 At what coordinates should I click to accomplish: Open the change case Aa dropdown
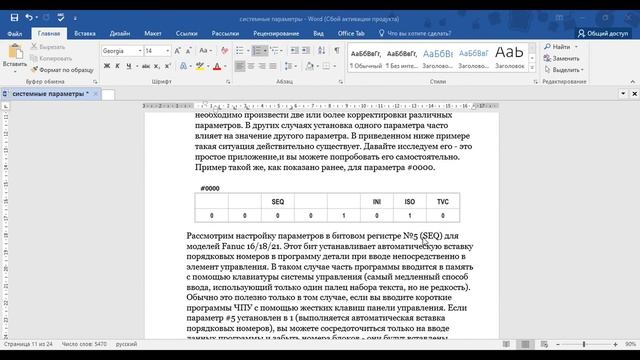pyautogui.click(x=205, y=51)
